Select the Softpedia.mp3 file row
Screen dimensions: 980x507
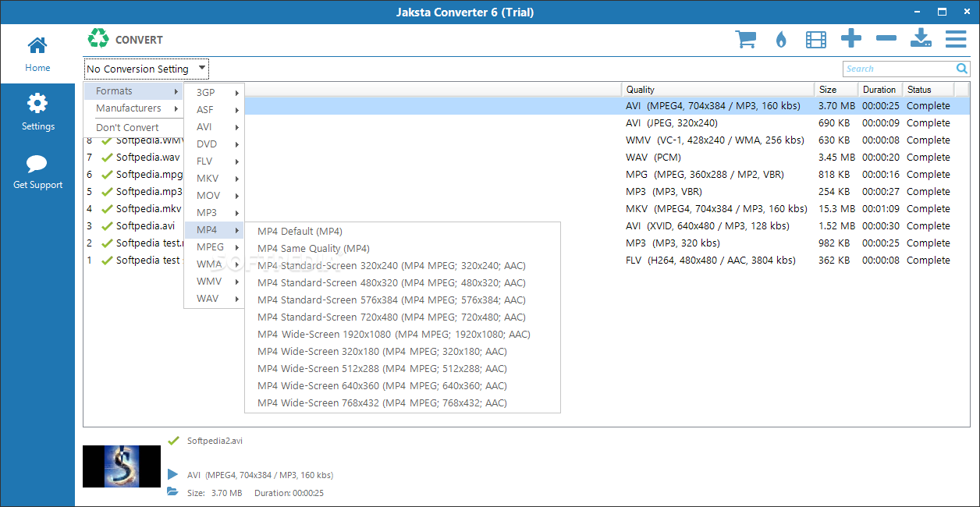click(x=527, y=192)
